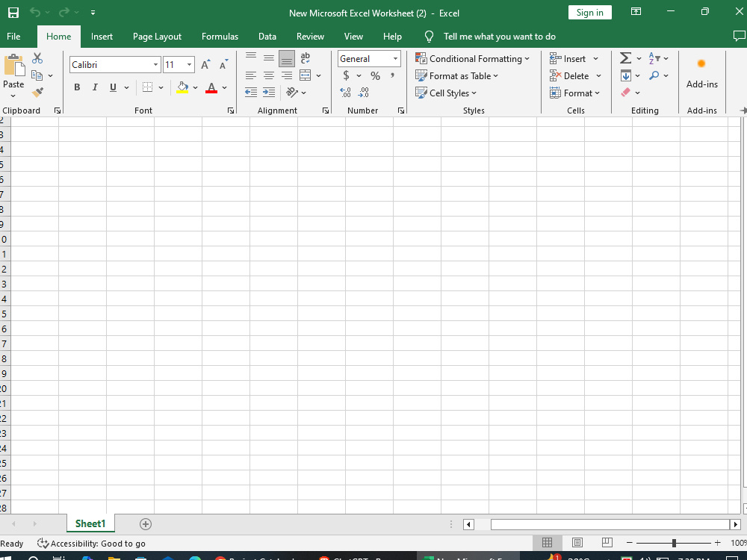
Task: Select Middle Align icon
Action: [269, 58]
